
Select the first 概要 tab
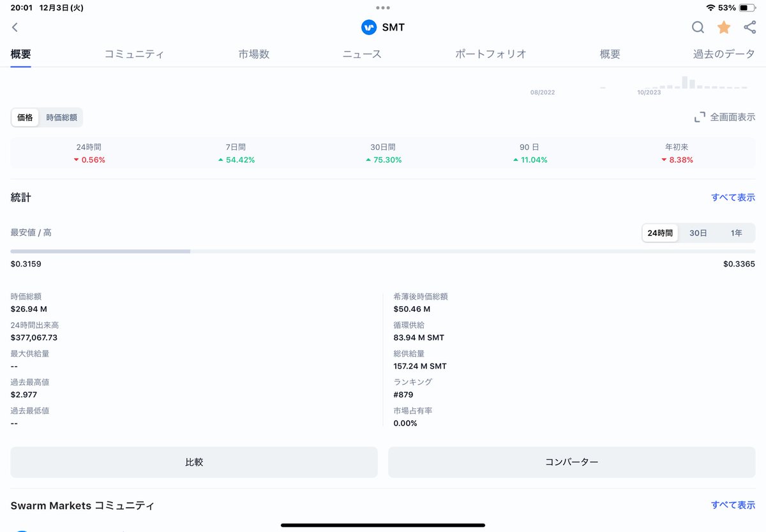coord(21,54)
